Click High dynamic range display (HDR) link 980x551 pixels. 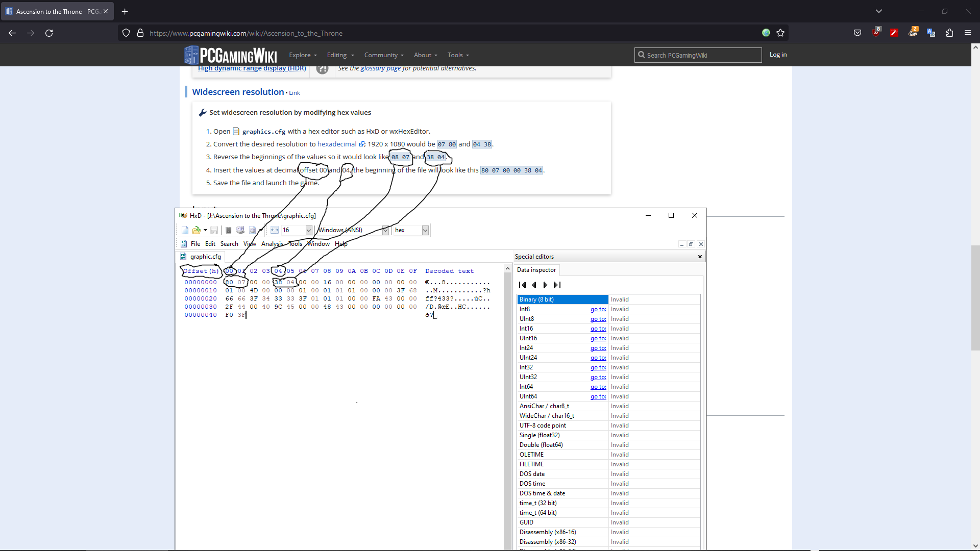click(x=252, y=68)
